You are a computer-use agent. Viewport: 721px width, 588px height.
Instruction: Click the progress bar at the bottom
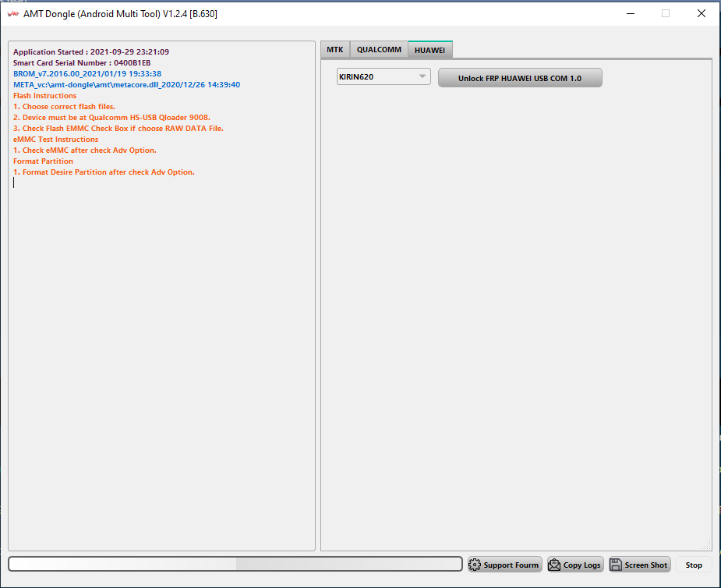(235, 564)
